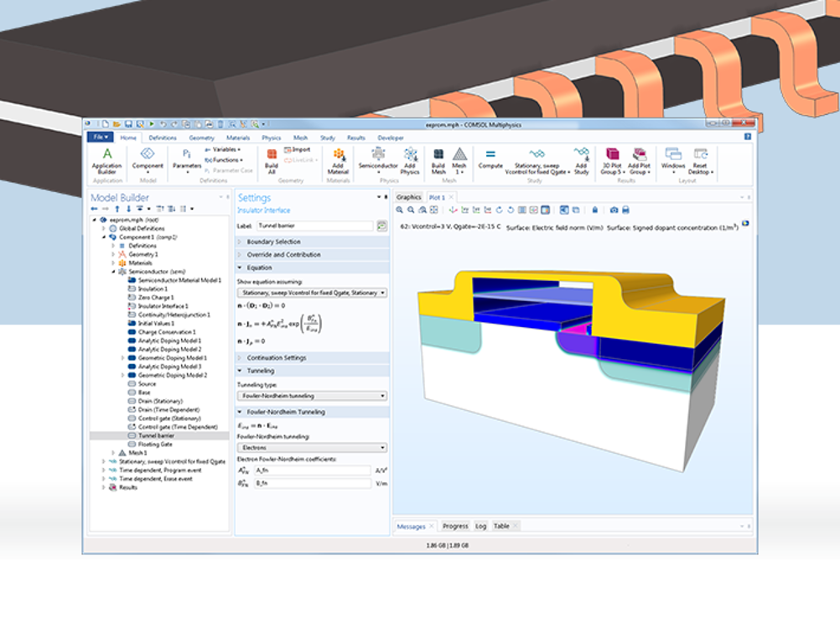This screenshot has height=619, width=840.
Task: Click the green run arrow in quick access toolbar
Action: point(152,124)
